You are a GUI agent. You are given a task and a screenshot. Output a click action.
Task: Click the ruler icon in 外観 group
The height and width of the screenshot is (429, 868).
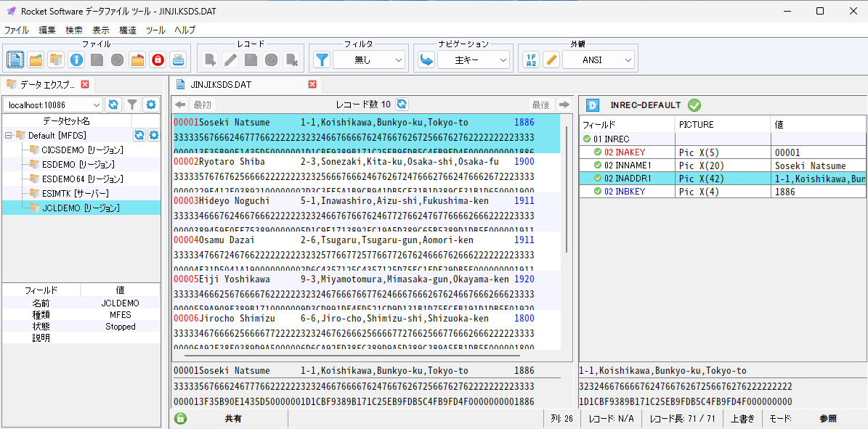click(x=552, y=60)
